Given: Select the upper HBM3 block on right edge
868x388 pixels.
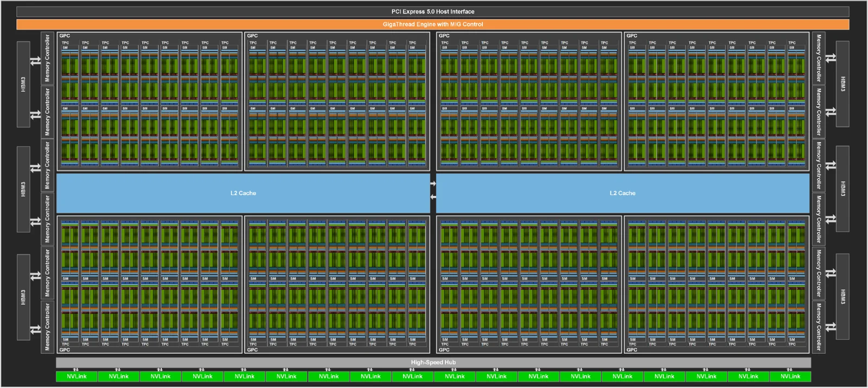Looking at the screenshot, I should [x=843, y=84].
